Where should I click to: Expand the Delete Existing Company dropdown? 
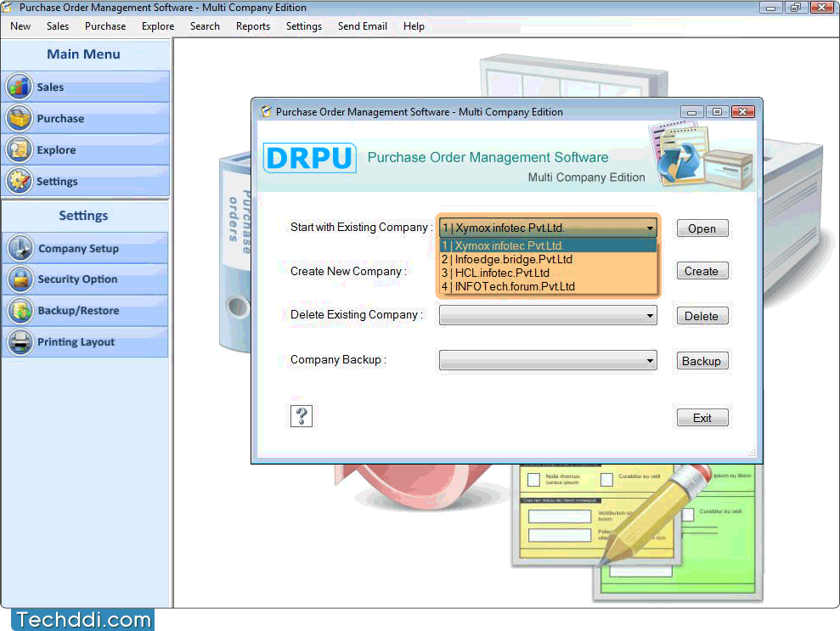(649, 316)
